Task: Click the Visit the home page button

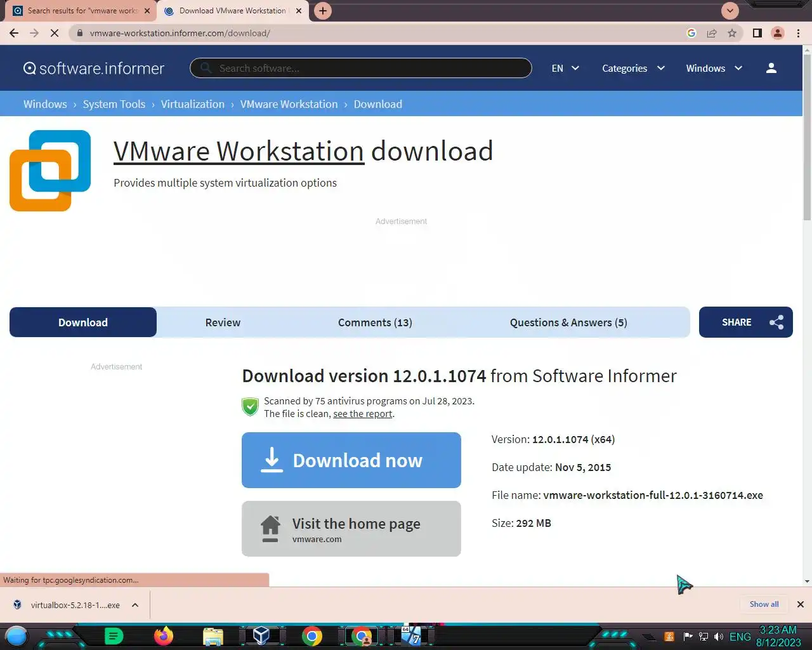Action: (x=351, y=529)
